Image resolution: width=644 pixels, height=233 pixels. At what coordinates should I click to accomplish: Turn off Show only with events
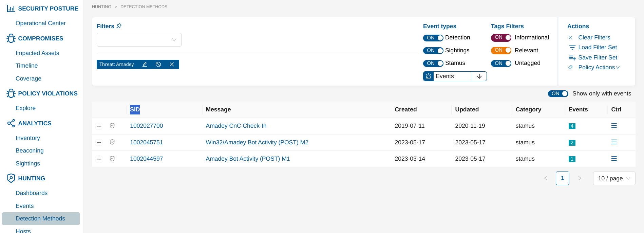tap(558, 94)
